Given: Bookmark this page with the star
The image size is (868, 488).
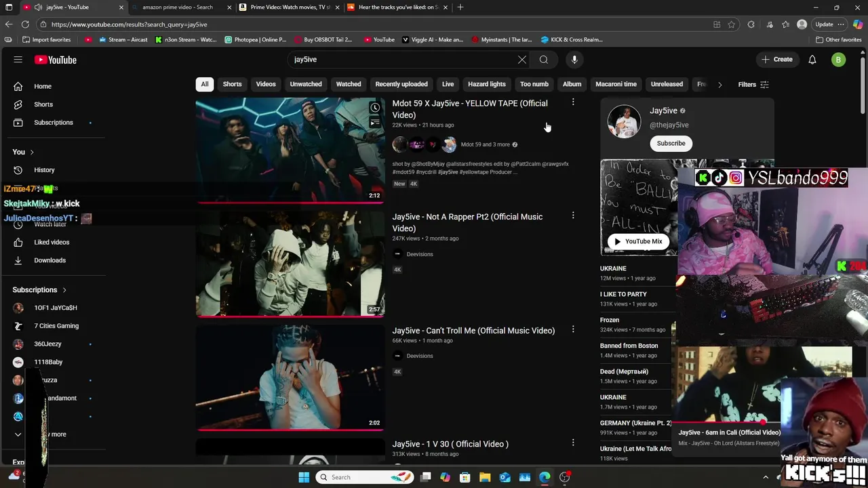Looking at the screenshot, I should coord(732,24).
